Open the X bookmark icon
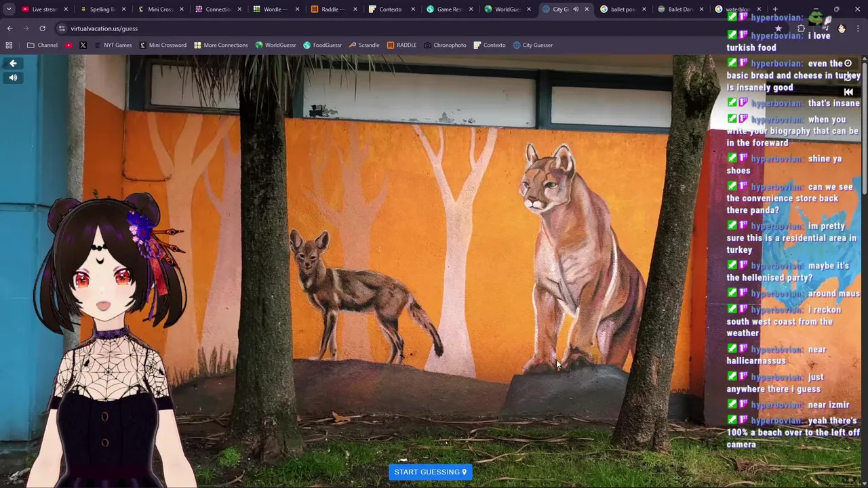868x488 pixels. [83, 45]
